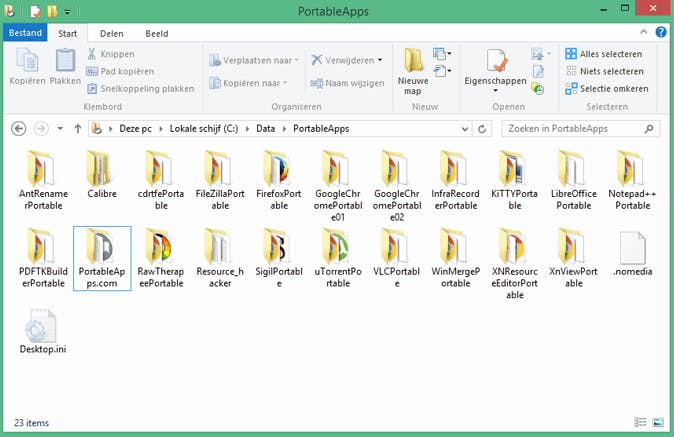Screen dimensions: 674x437
Task: Click the properties quick access icon
Action: tap(35, 11)
